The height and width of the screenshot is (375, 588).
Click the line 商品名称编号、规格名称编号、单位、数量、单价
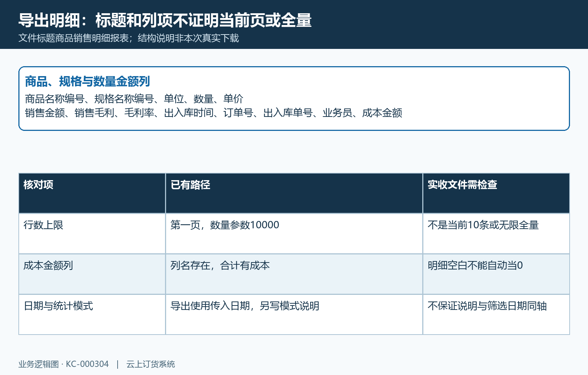[x=134, y=99]
